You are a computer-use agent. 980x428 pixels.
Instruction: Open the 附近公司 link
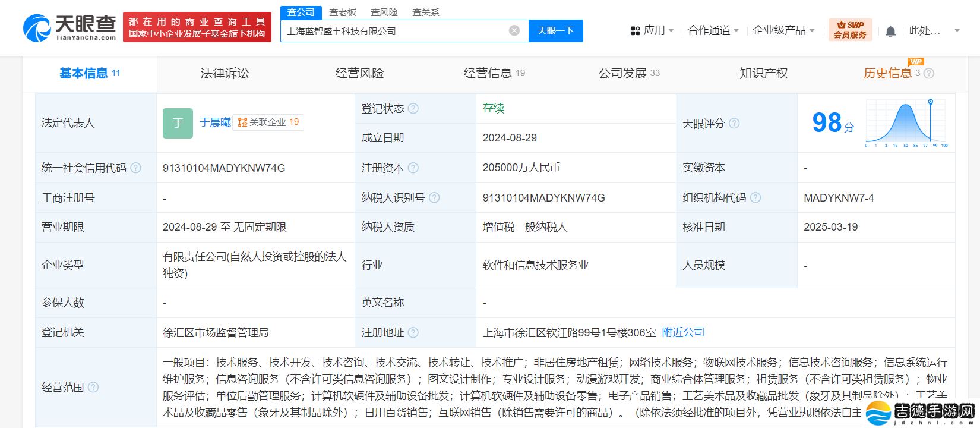[683, 332]
